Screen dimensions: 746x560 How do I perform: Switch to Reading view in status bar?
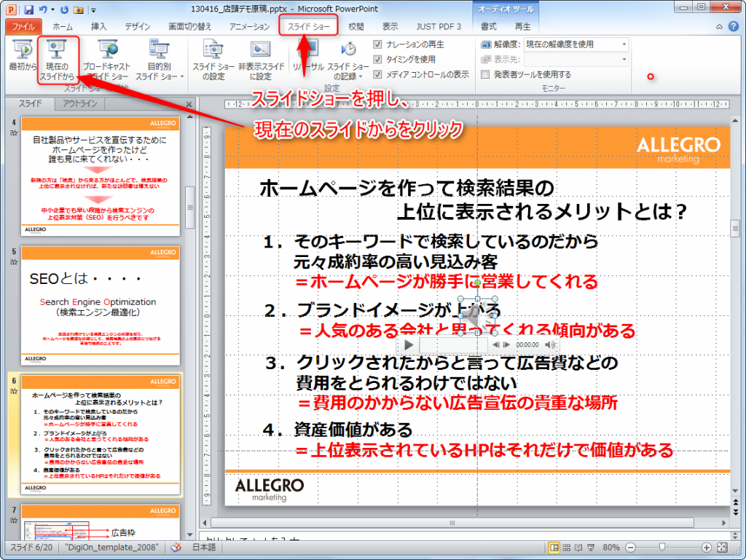click(578, 548)
